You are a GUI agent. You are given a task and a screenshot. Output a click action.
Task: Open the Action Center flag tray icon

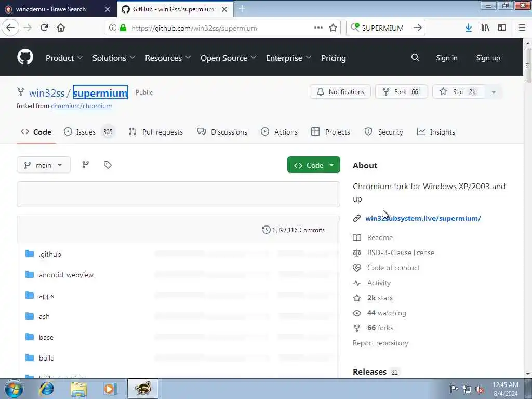[454, 389]
